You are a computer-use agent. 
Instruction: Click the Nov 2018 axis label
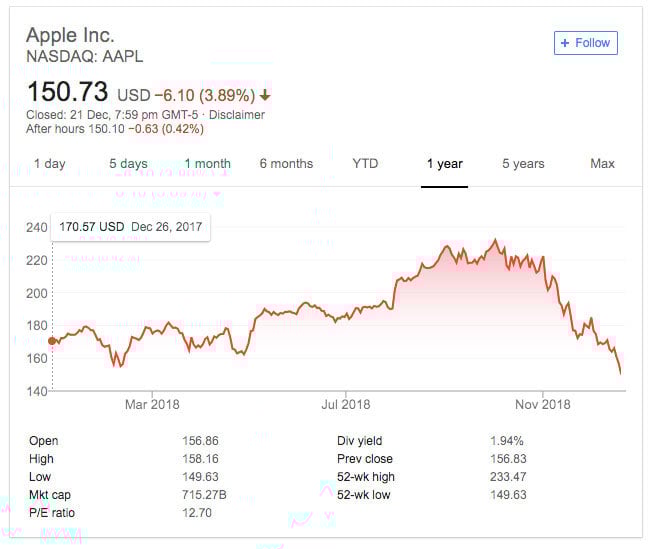(x=541, y=404)
